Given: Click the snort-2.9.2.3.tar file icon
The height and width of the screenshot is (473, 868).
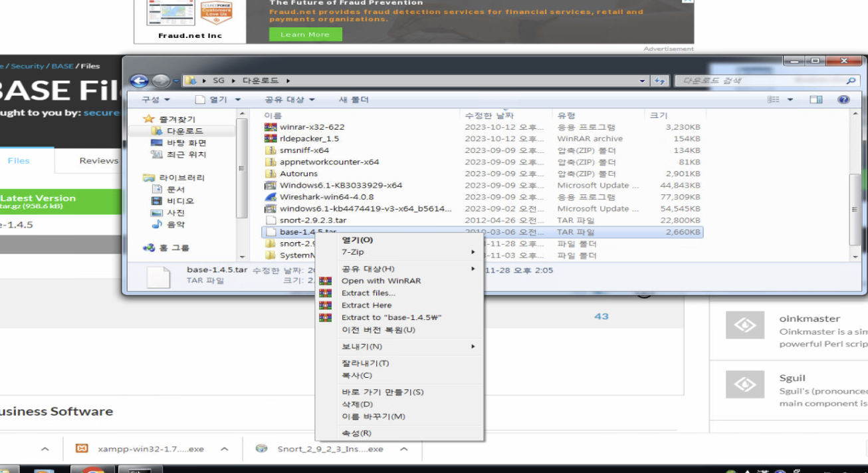Looking at the screenshot, I should (270, 220).
